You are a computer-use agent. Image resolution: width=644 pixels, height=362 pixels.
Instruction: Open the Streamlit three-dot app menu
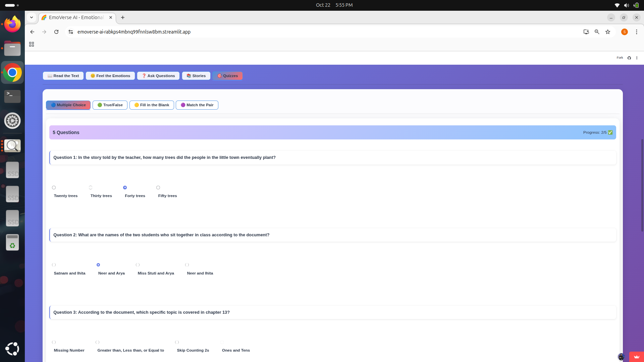637,58
